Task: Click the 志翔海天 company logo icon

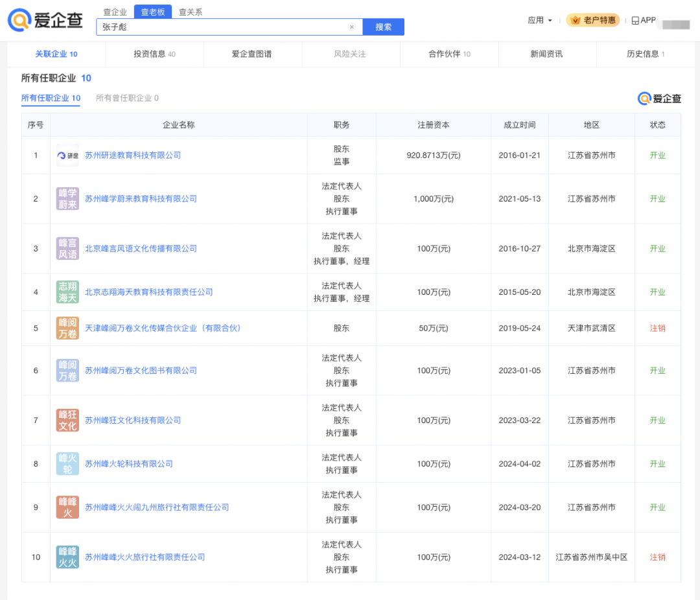Action: [67, 292]
